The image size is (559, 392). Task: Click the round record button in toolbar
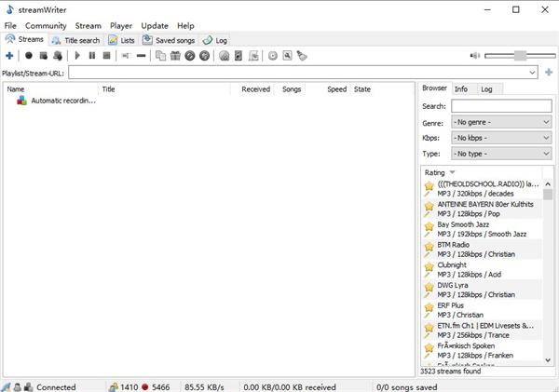[x=29, y=56]
